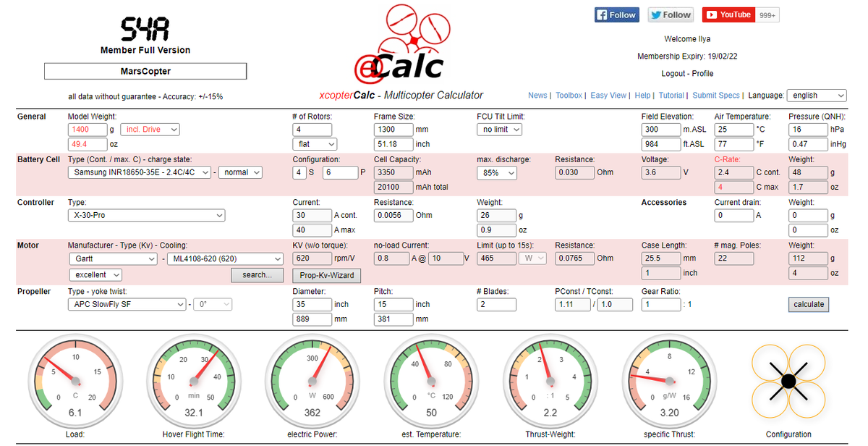Click the Load gauge
The image size is (868, 446).
tap(75, 380)
